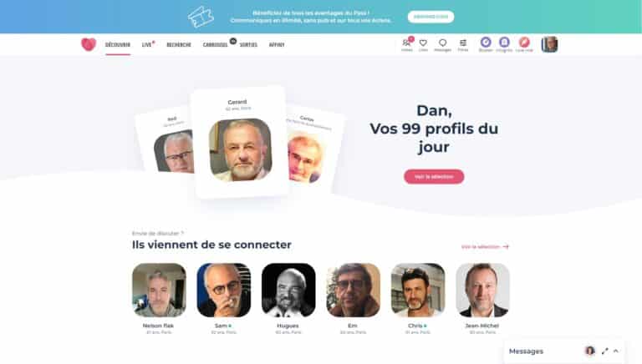Open the Carrousel tab
The image size is (642, 364).
[x=216, y=44]
